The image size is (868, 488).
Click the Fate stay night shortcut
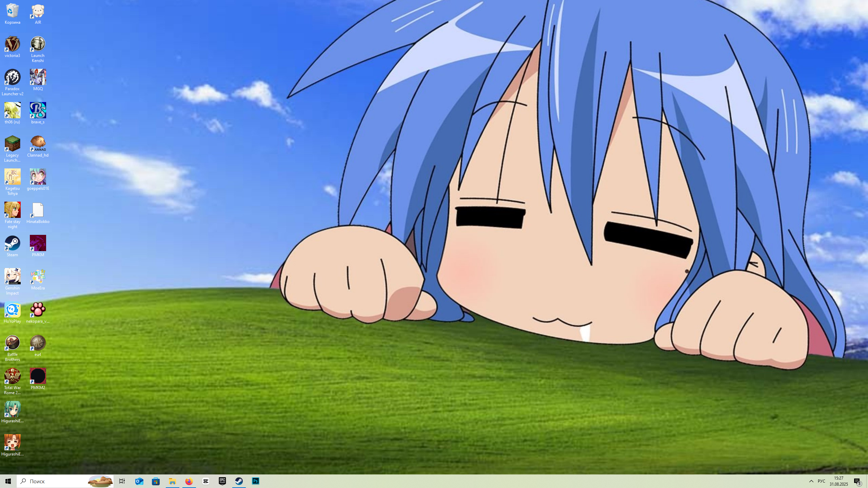[13, 216]
